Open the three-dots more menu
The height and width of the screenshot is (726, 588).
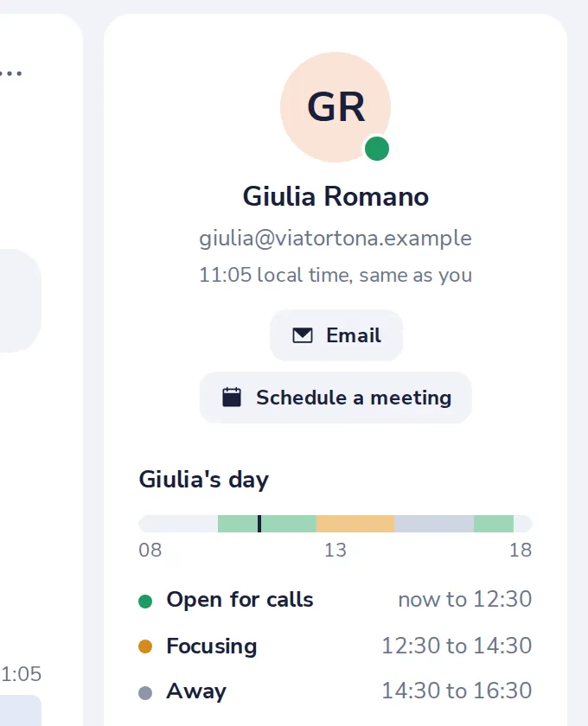10,73
